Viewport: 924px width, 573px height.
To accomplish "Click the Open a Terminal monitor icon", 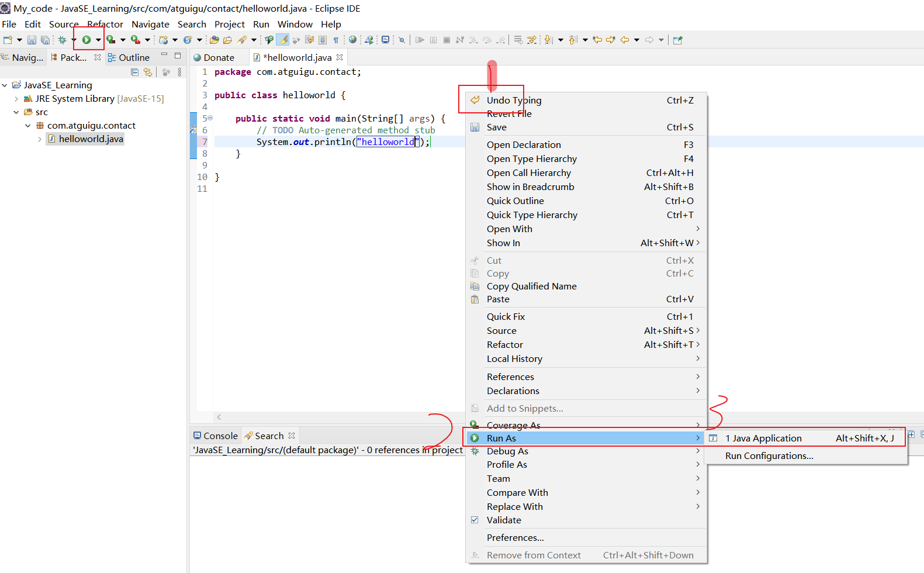I will click(385, 40).
